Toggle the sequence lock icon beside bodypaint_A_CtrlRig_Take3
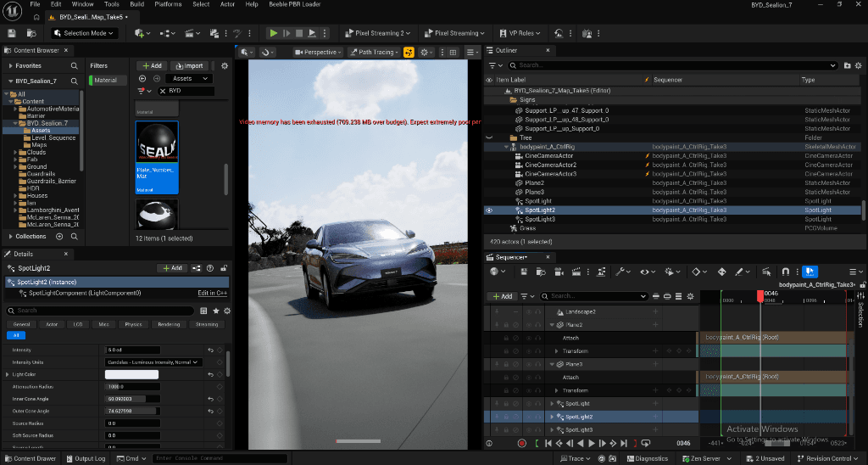The height and width of the screenshot is (465, 868). [x=862, y=285]
